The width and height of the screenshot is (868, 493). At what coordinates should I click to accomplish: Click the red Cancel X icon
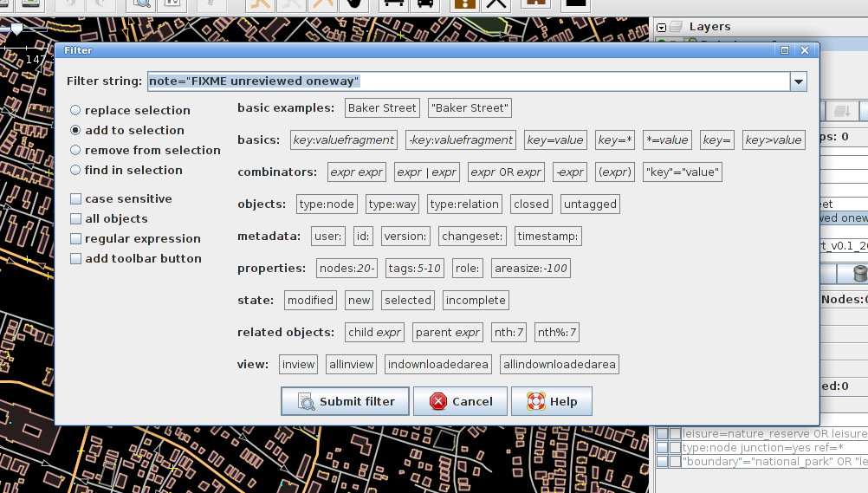438,401
